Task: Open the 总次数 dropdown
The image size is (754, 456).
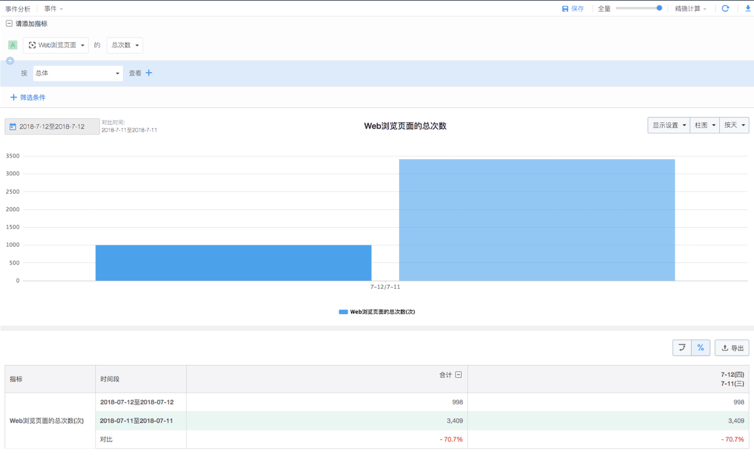Action: (x=125, y=45)
